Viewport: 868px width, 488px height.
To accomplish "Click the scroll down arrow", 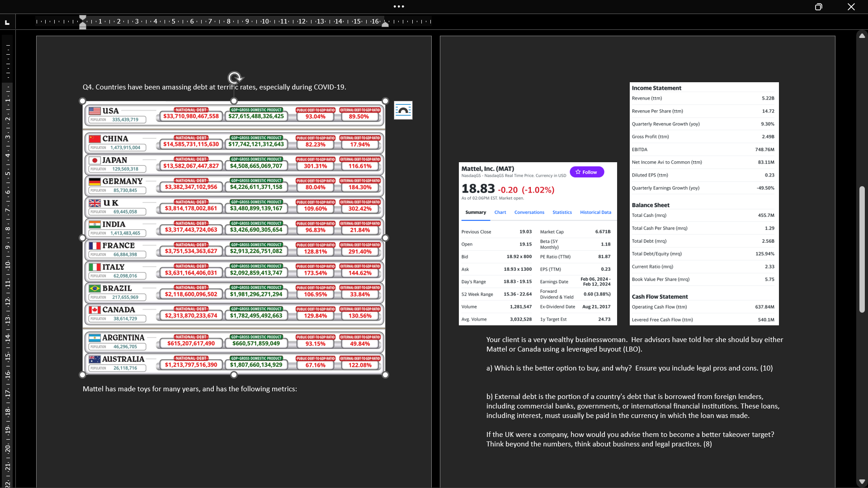I will click(862, 482).
